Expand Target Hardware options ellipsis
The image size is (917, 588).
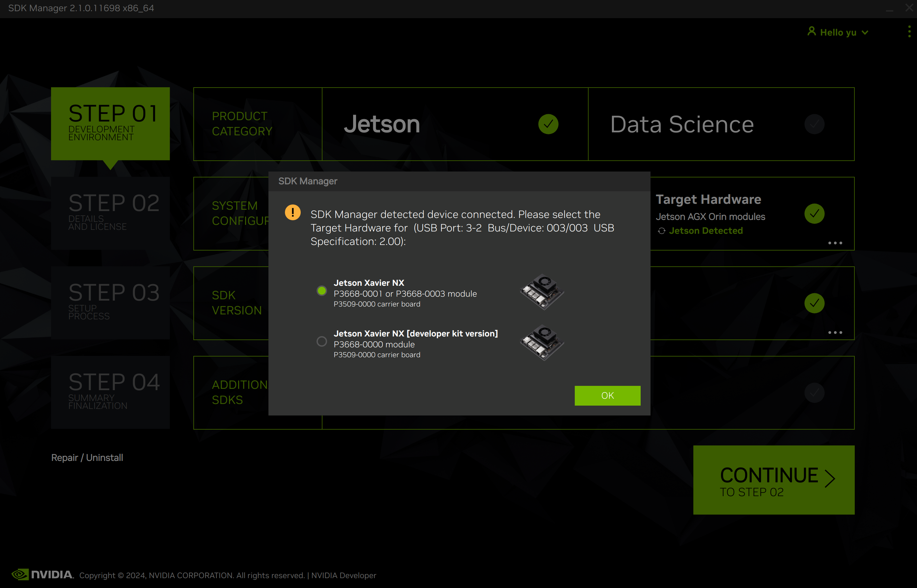[835, 243]
